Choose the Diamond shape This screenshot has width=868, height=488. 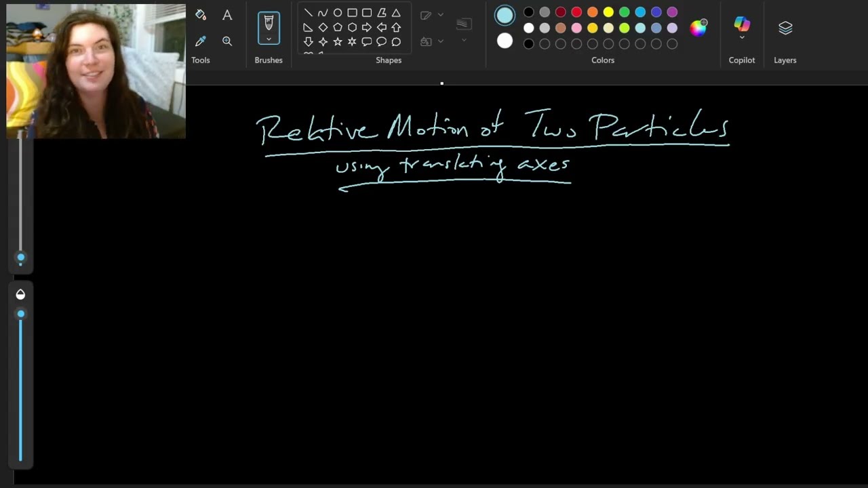(323, 27)
